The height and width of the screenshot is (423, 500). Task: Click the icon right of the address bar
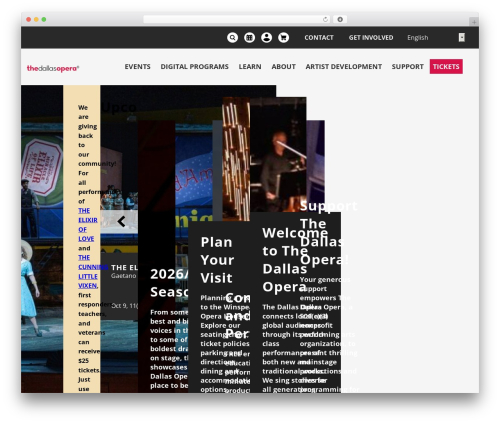click(340, 19)
